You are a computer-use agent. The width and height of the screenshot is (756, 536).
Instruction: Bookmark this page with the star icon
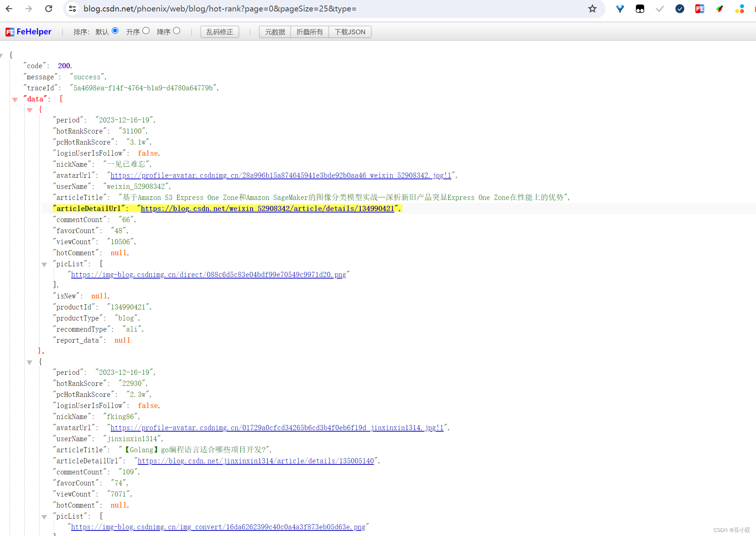tap(592, 8)
